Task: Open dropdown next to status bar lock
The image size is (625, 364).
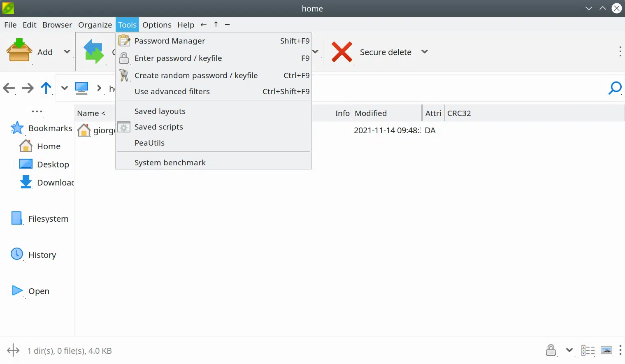Action: click(x=569, y=350)
